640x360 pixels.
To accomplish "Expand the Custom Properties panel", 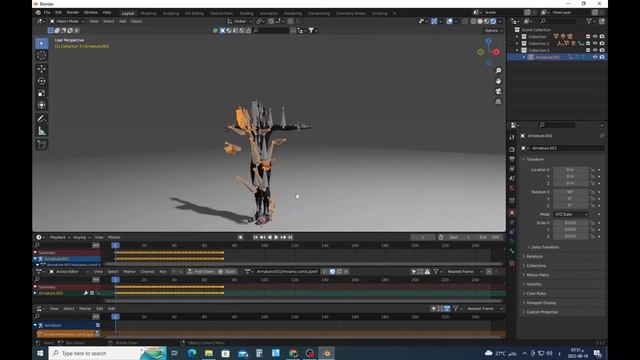I will click(542, 312).
